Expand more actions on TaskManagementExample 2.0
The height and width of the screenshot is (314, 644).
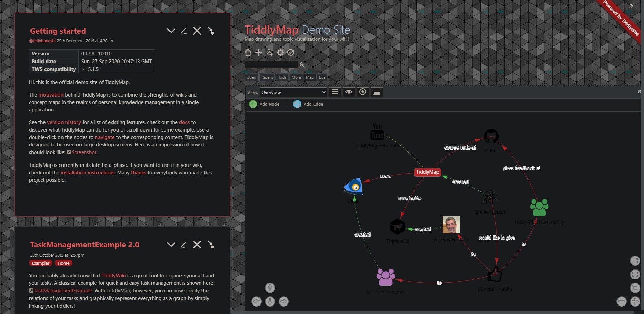coord(171,244)
